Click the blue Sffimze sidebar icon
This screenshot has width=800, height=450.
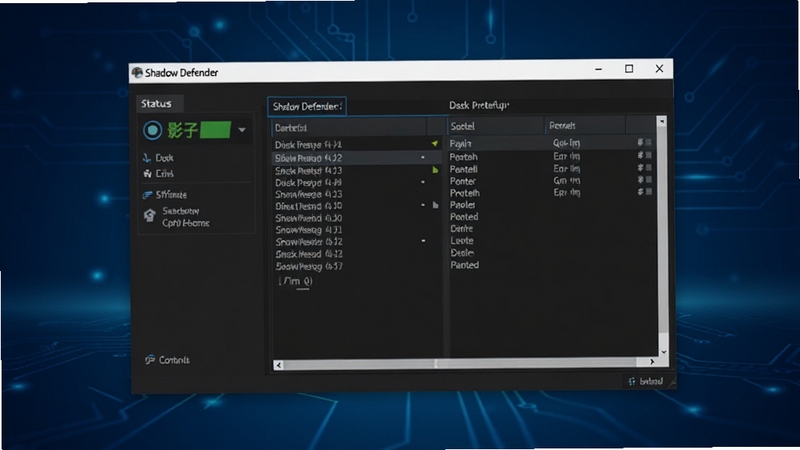coord(147,194)
